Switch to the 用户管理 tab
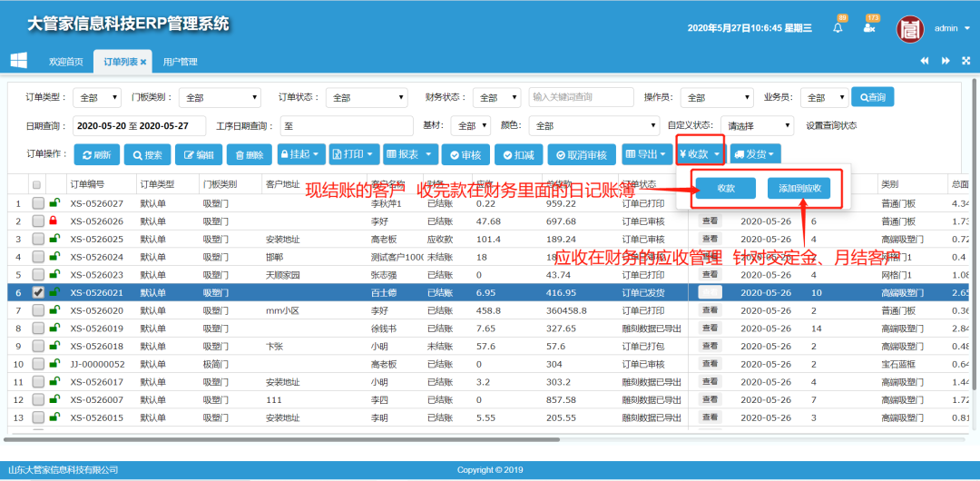 pyautogui.click(x=180, y=62)
